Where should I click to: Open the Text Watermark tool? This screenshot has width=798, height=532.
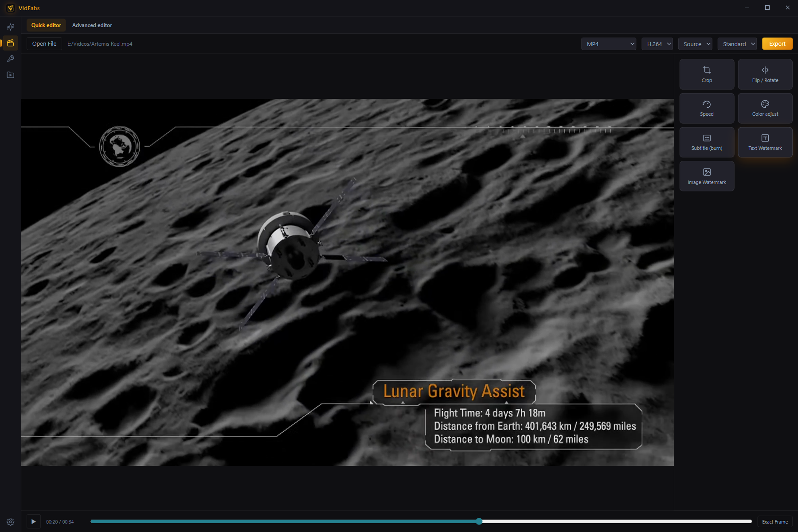point(765,142)
